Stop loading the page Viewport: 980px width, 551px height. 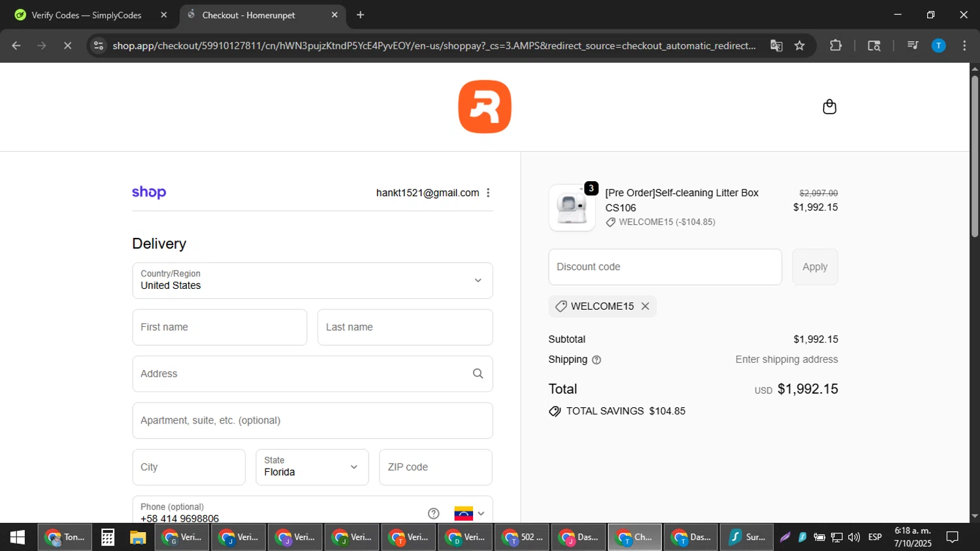[67, 46]
